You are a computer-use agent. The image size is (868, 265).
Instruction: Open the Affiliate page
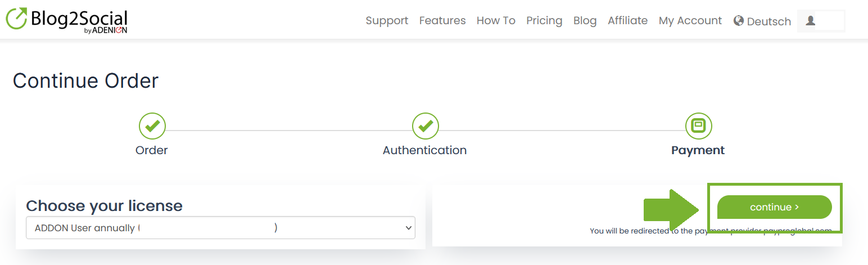click(x=627, y=21)
